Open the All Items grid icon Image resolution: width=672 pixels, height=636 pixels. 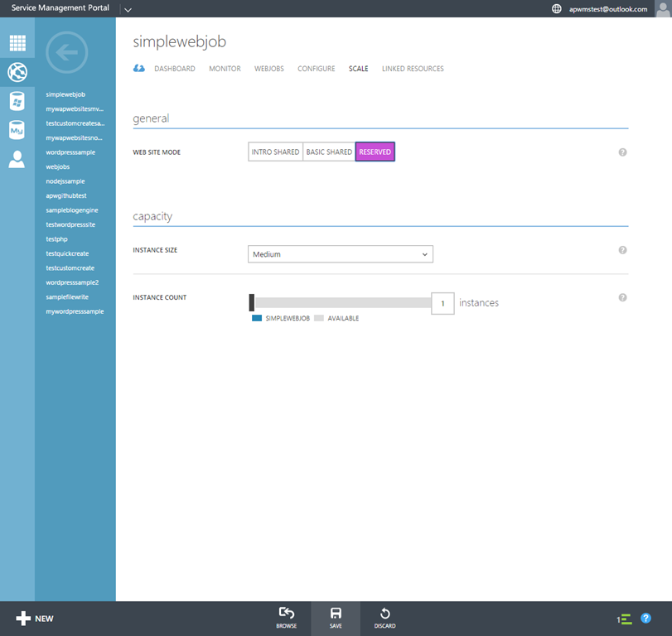pos(17,43)
